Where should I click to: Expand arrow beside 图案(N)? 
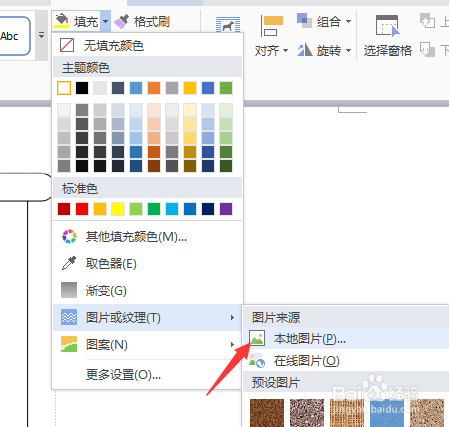(x=232, y=345)
